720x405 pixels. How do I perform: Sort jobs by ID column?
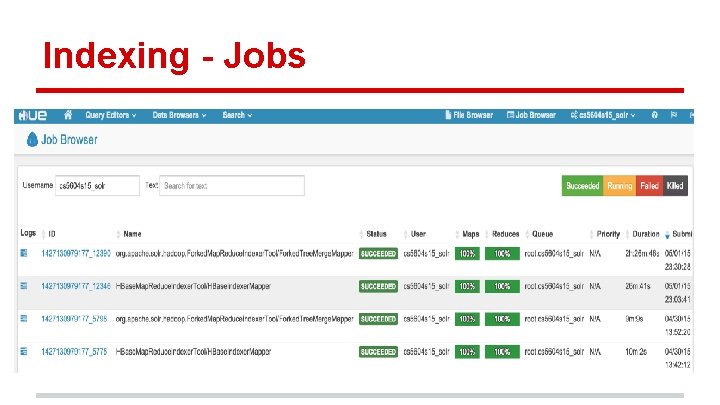click(51, 234)
